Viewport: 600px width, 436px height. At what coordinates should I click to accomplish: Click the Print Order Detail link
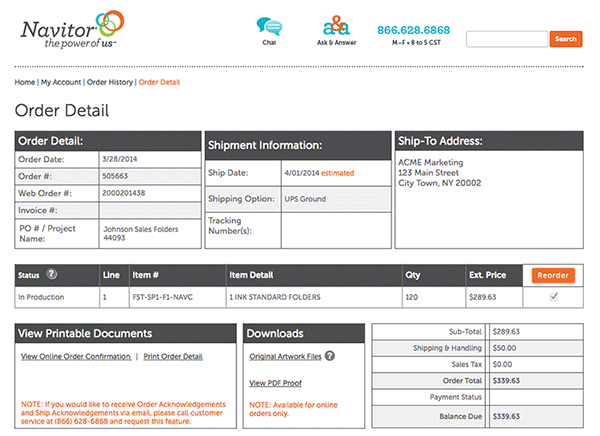pos(173,356)
